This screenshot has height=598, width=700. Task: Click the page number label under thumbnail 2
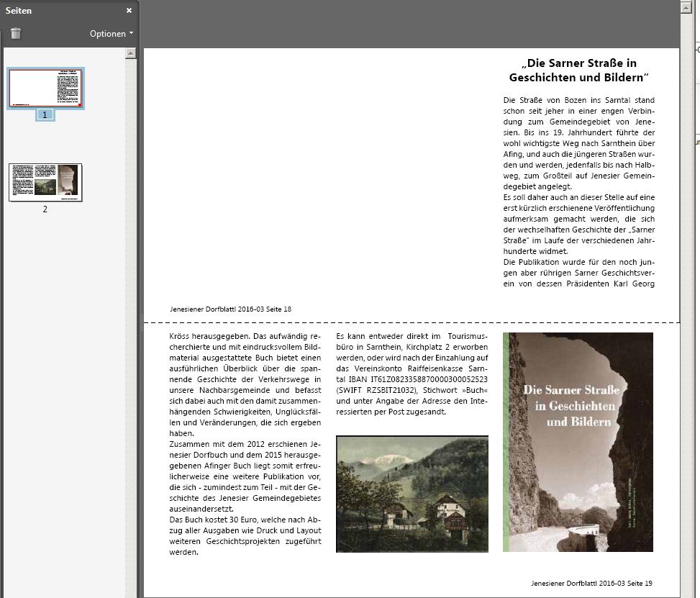(x=45, y=209)
